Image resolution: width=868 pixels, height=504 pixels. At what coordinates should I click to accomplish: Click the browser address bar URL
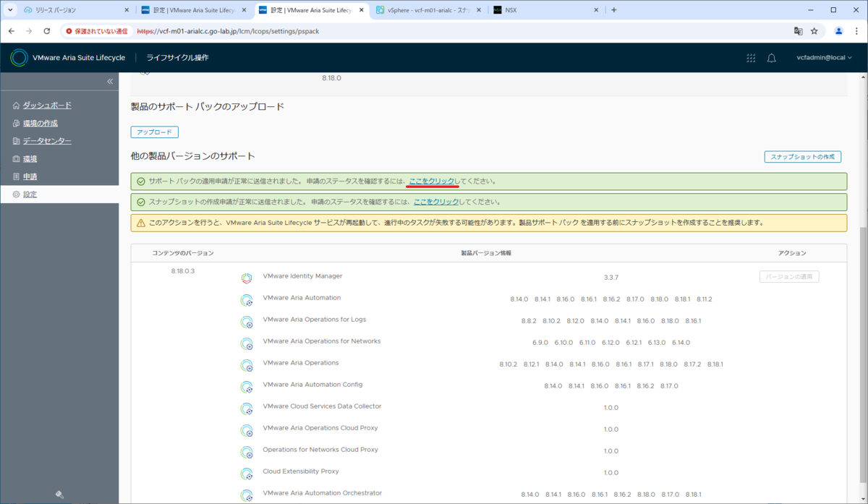click(x=229, y=31)
